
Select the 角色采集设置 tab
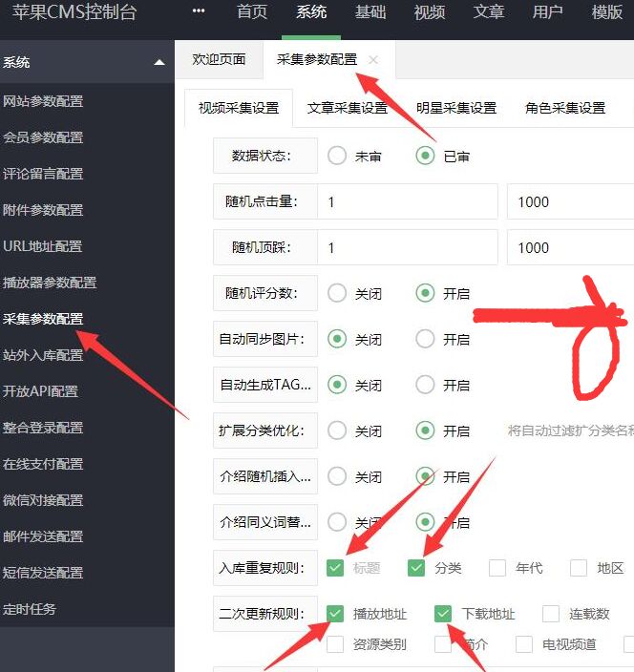(x=565, y=108)
